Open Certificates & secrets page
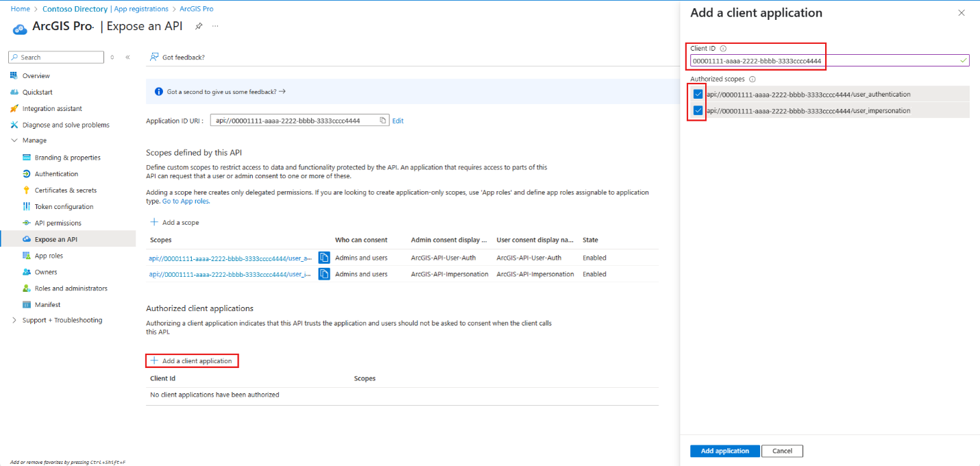The image size is (980, 466). (x=65, y=191)
